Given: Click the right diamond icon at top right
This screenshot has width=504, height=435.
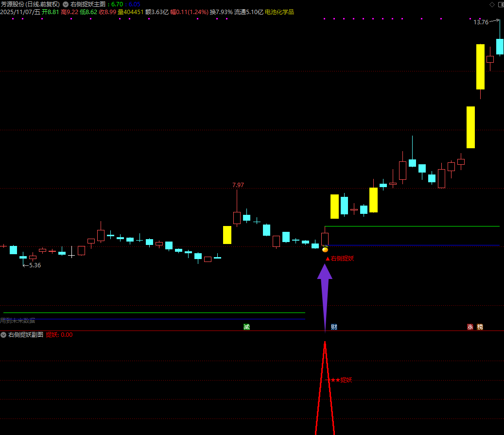Looking at the screenshot, I should [x=499, y=4].
